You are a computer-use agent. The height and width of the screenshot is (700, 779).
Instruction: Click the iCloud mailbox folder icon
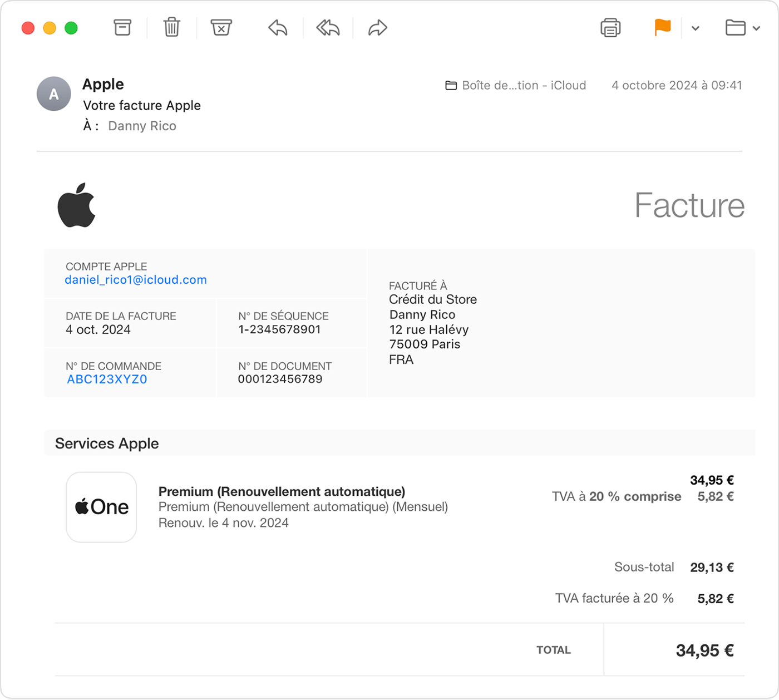(450, 85)
